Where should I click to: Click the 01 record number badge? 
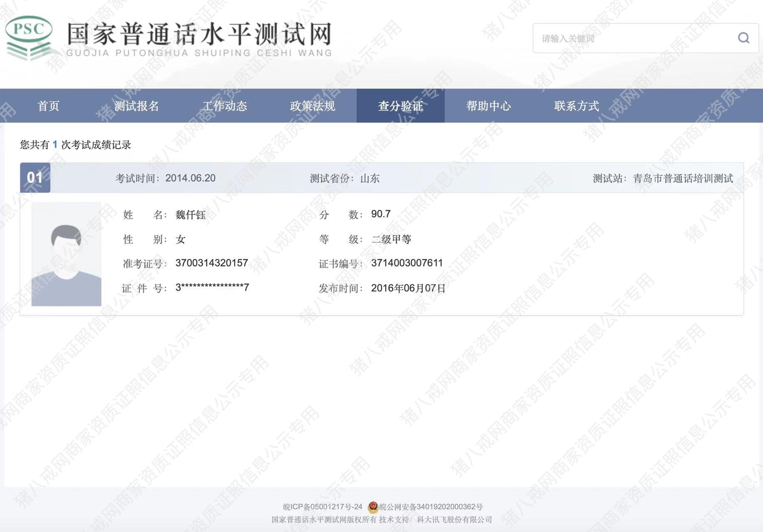coord(35,178)
